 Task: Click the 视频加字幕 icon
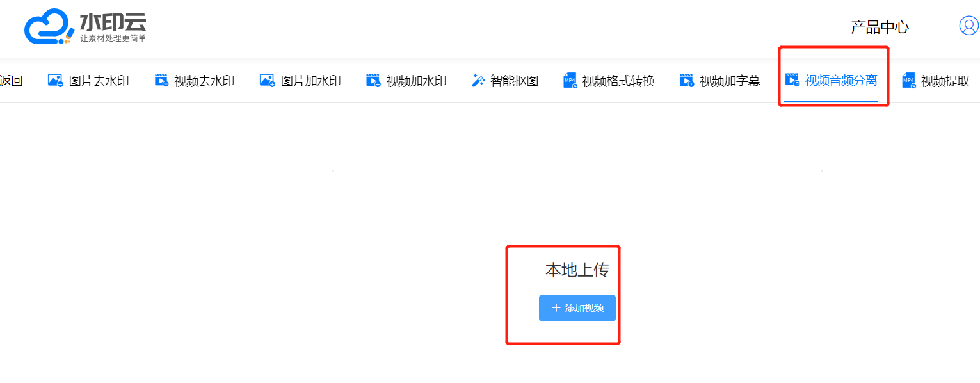(686, 81)
